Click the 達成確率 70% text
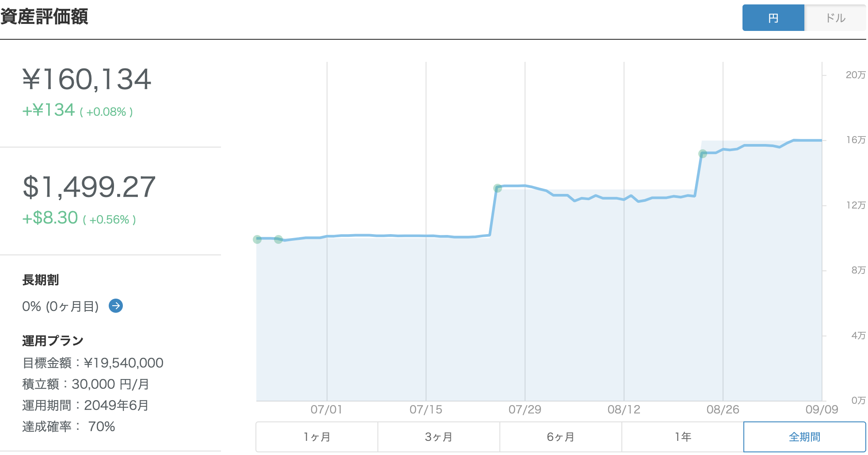This screenshot has width=868, height=455. pos(69,427)
